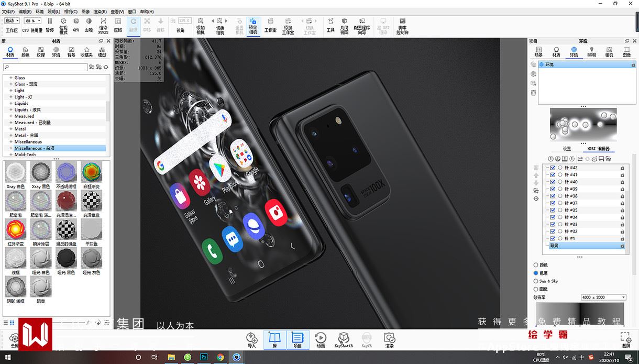The image size is (639, 364).
Task: Open Geometry View (几何视图)
Action: (x=344, y=26)
